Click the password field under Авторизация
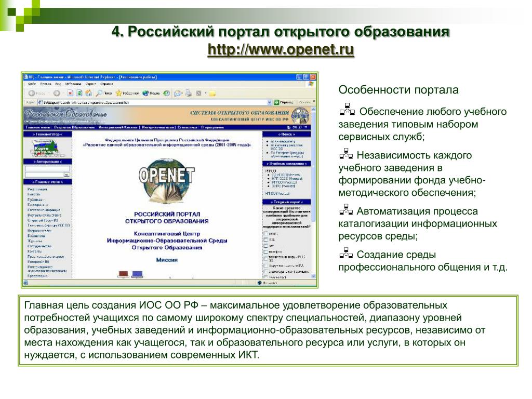532x399 pixels. (x=45, y=175)
